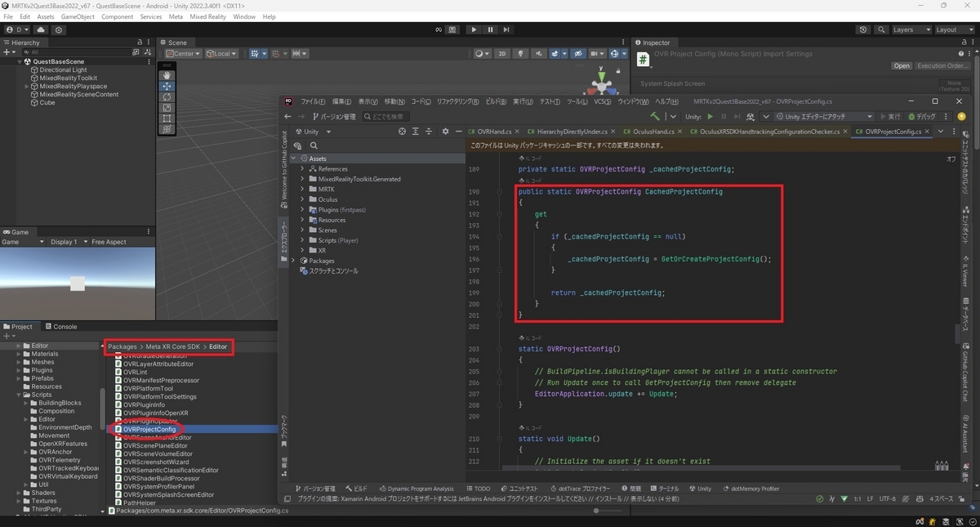Screen dimensions: 980x527
Task: Switch to the OVRHand.cs editor tab
Action: [490, 132]
